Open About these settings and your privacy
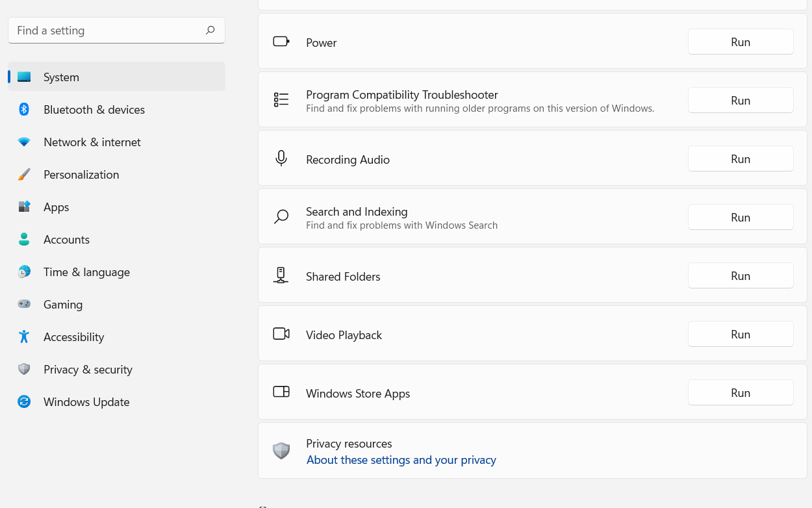The width and height of the screenshot is (812, 508). (x=401, y=459)
